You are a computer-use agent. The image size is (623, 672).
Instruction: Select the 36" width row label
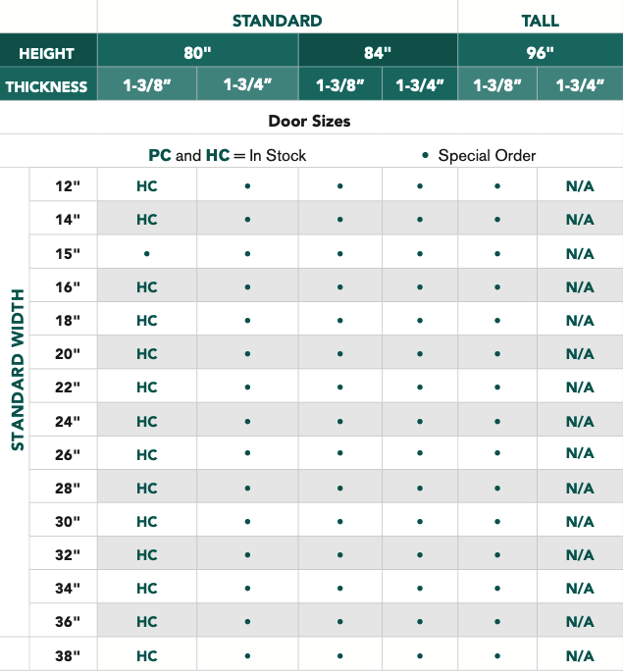[x=68, y=621]
